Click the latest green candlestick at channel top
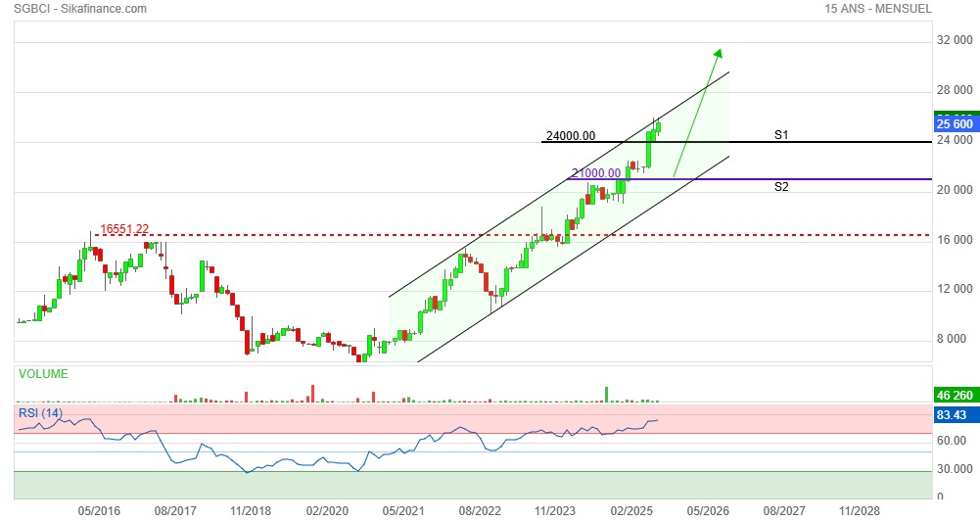 click(658, 128)
